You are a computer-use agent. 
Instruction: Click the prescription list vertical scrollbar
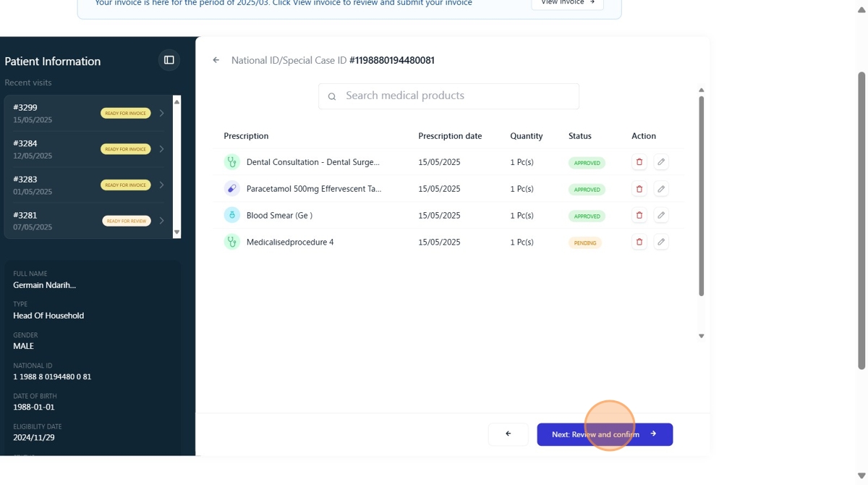(701, 196)
